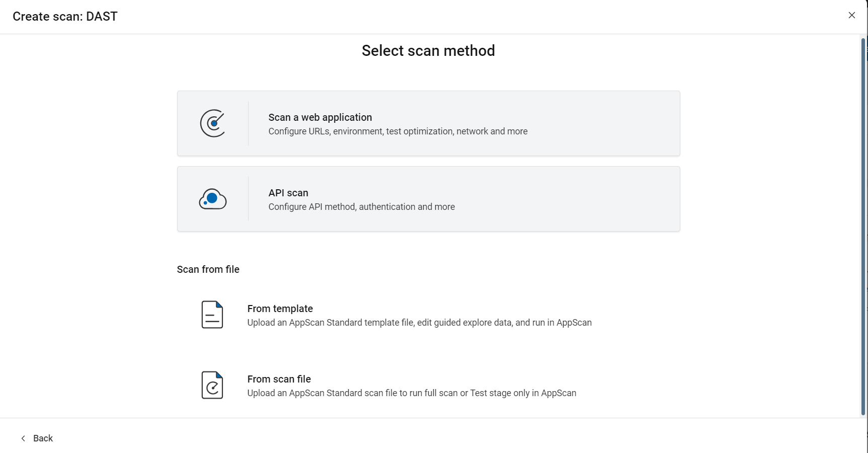Click the document icon beside From template

coord(212,315)
